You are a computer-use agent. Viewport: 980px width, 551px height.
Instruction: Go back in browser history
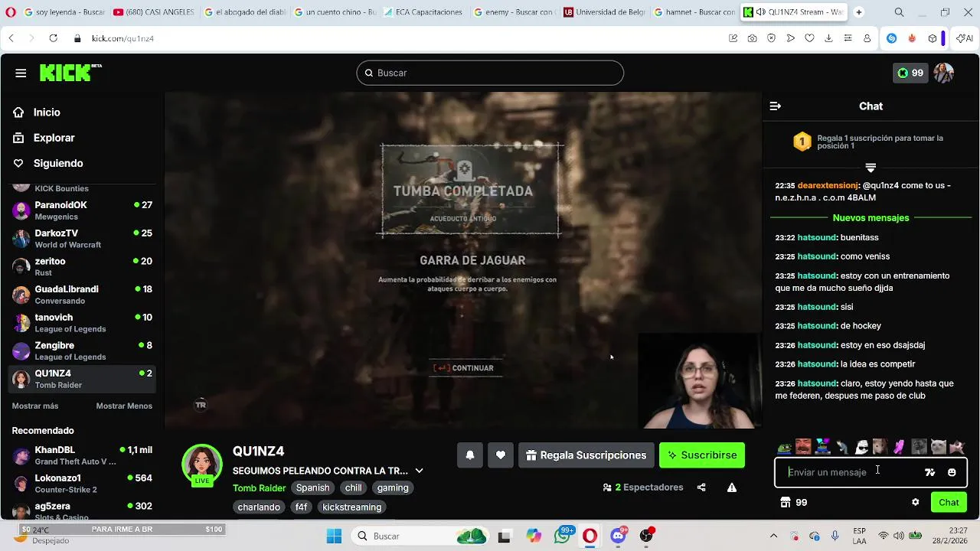11,38
